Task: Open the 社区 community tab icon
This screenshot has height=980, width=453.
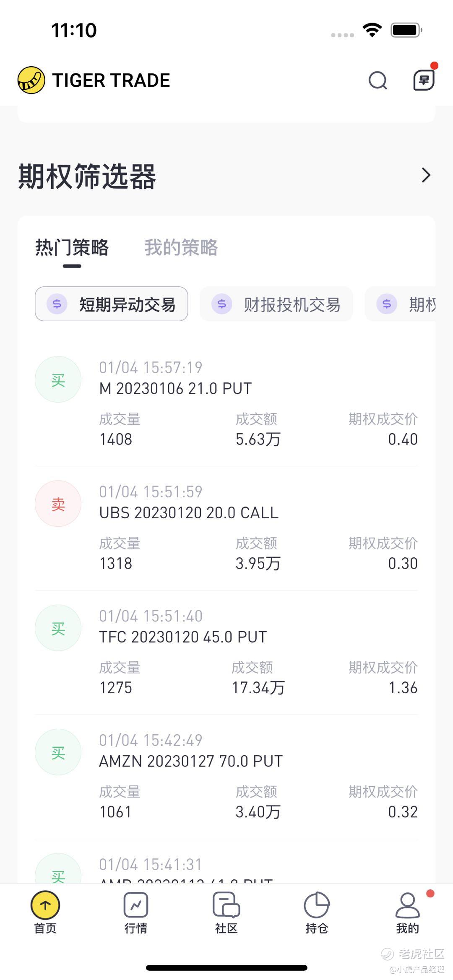Action: click(x=226, y=906)
